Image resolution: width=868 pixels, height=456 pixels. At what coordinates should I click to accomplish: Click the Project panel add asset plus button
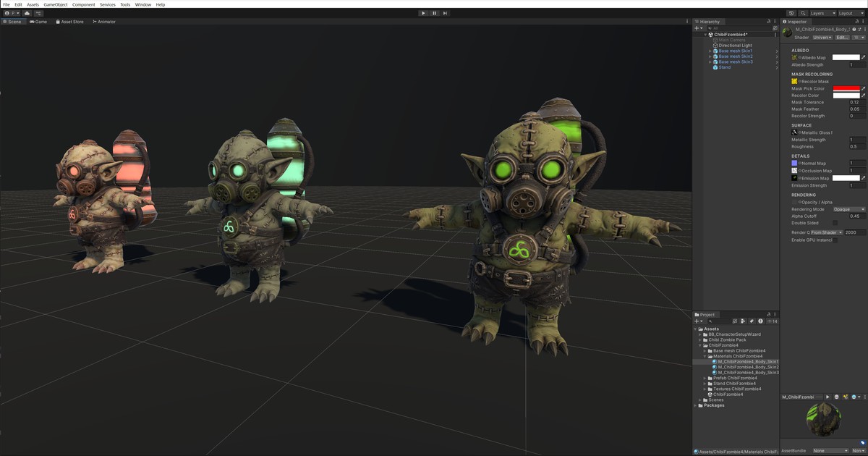coord(697,321)
